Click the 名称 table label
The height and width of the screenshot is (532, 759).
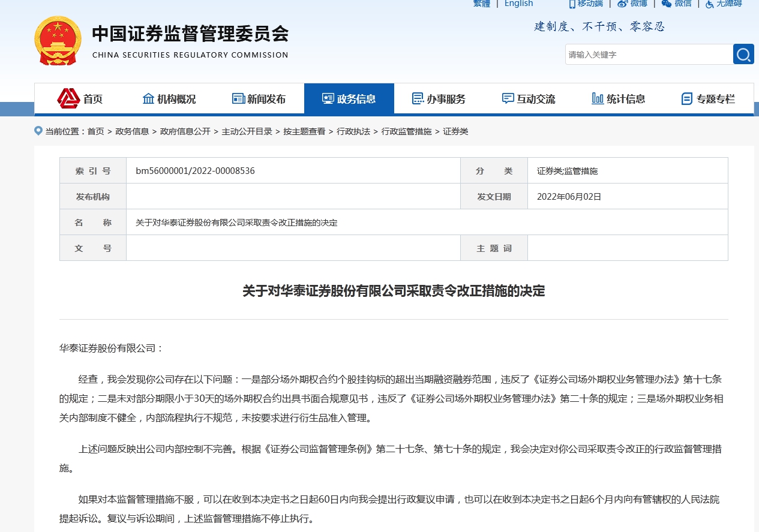click(x=93, y=223)
